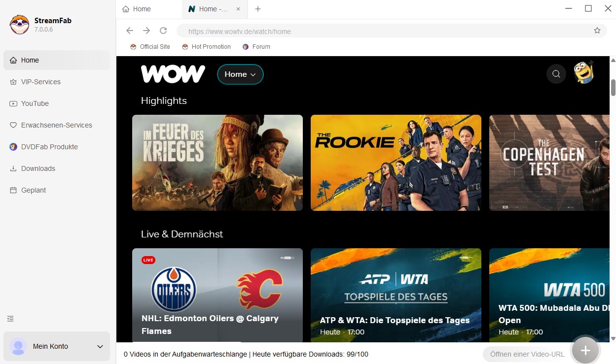This screenshot has height=364, width=616.
Task: Open the Erwachsenen-Services section
Action: 56,125
